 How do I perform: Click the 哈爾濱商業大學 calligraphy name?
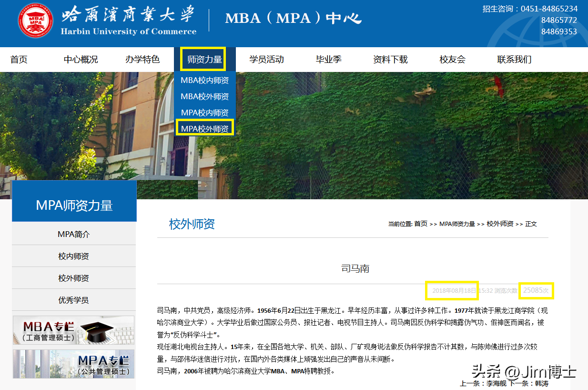[128, 14]
